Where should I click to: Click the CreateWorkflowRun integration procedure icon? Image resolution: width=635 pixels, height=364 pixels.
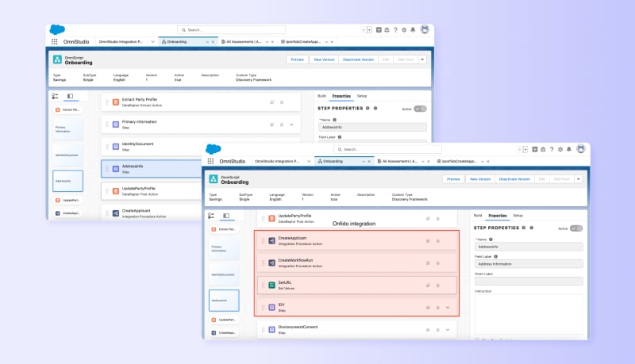coord(271,263)
